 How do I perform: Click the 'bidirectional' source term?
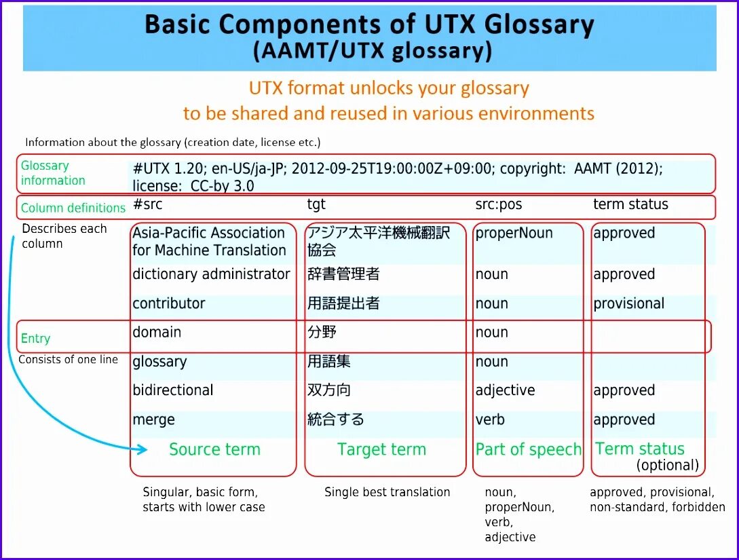173,390
